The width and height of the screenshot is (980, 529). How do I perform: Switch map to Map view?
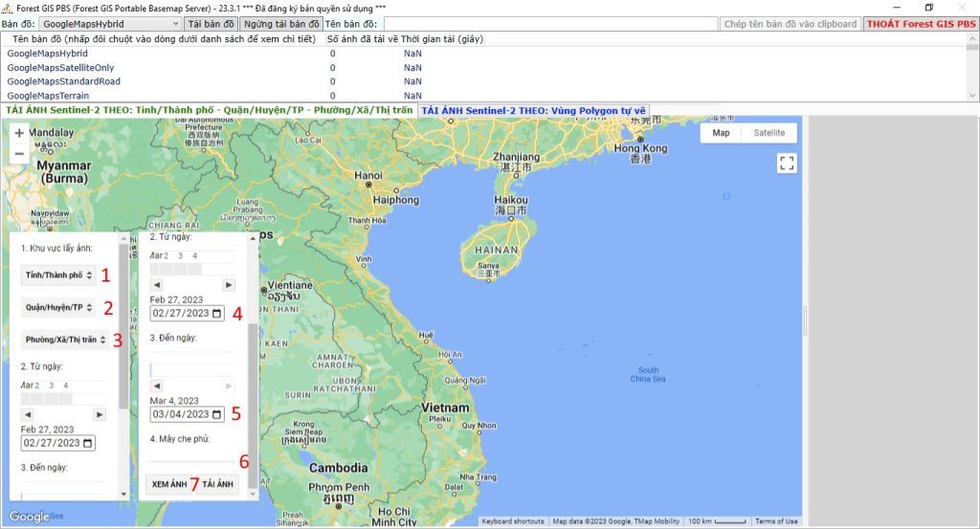pos(721,133)
